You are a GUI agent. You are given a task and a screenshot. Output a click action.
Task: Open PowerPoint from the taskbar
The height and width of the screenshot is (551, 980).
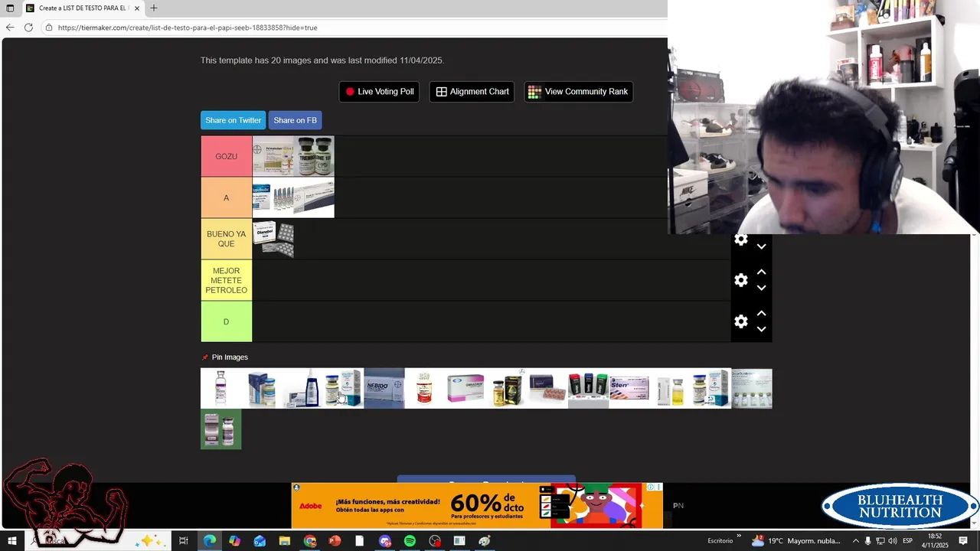click(335, 541)
